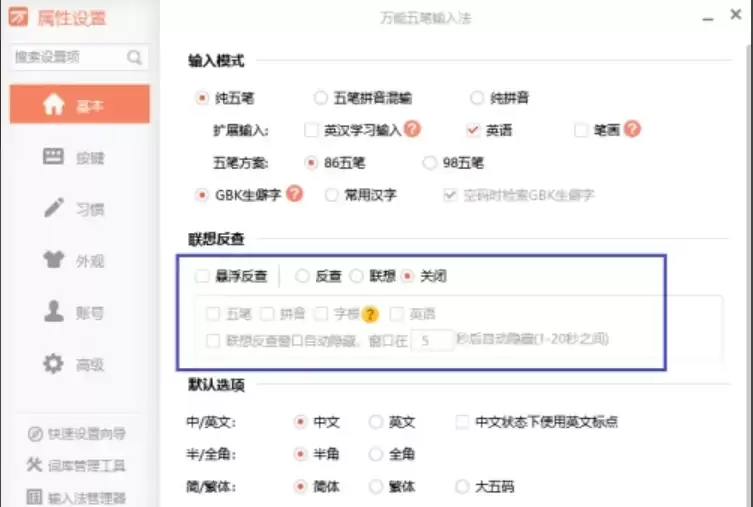Viewport: 753px width, 507px height.
Task: Click the keyboard icon beside 按键
Action: [53, 157]
